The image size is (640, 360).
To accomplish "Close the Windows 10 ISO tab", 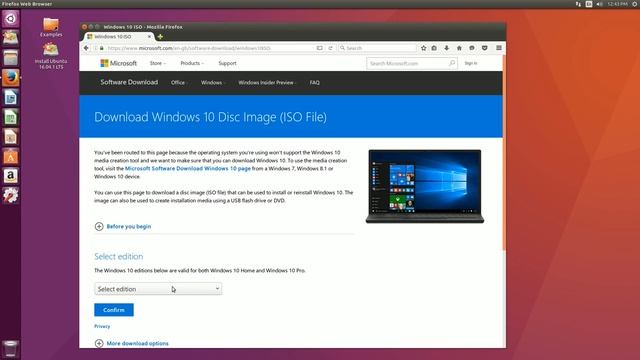I will point(149,37).
